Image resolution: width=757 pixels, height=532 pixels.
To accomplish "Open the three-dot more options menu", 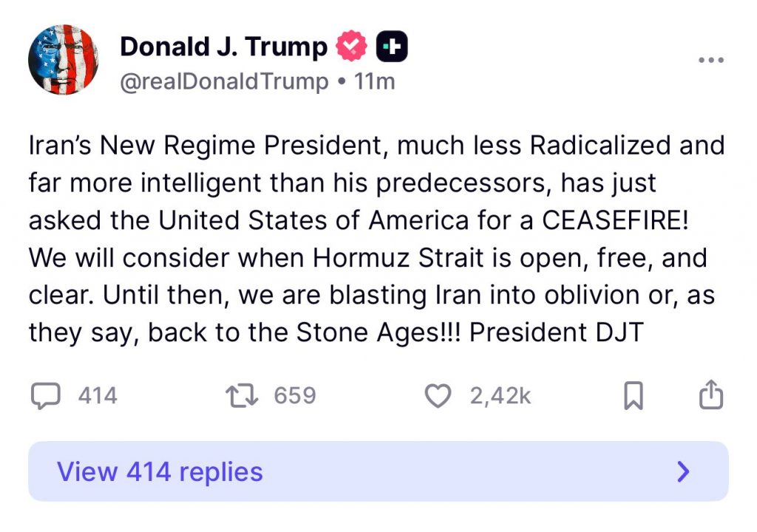I will click(x=710, y=60).
